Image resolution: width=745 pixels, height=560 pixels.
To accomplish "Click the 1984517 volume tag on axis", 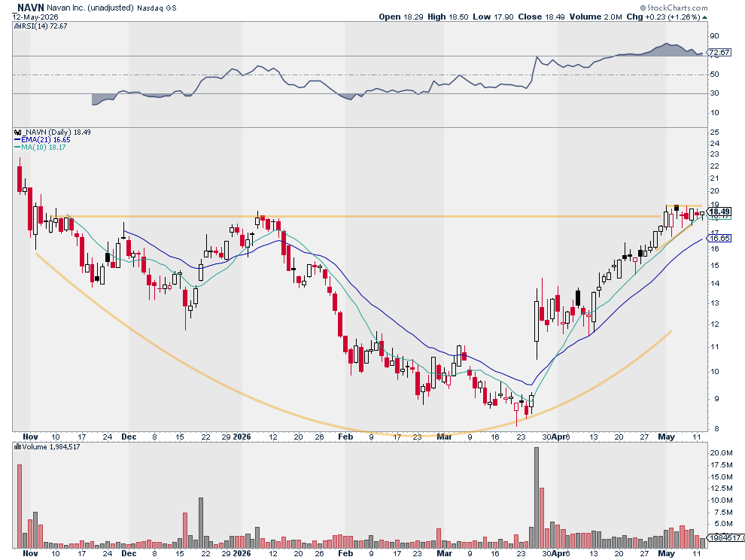I will pyautogui.click(x=726, y=538).
